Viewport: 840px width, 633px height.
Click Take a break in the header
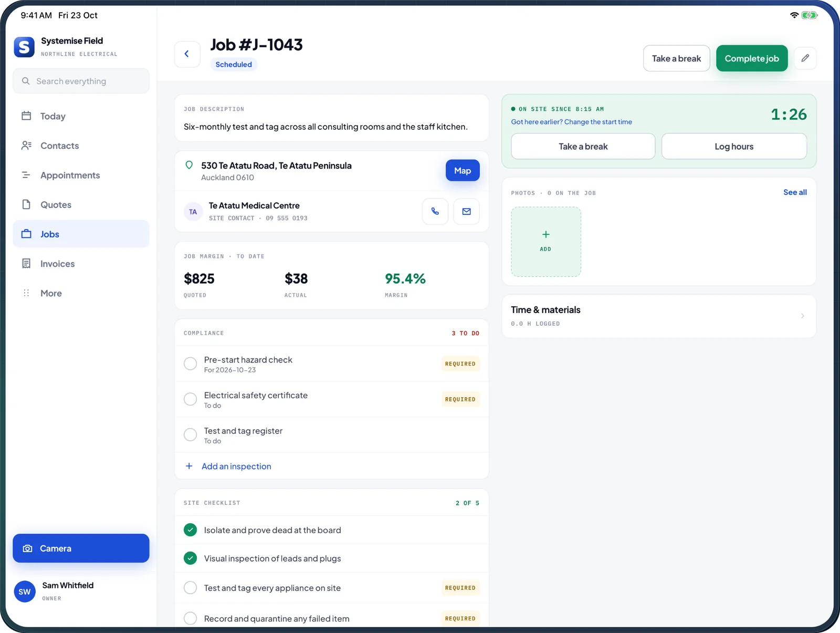[x=676, y=58]
